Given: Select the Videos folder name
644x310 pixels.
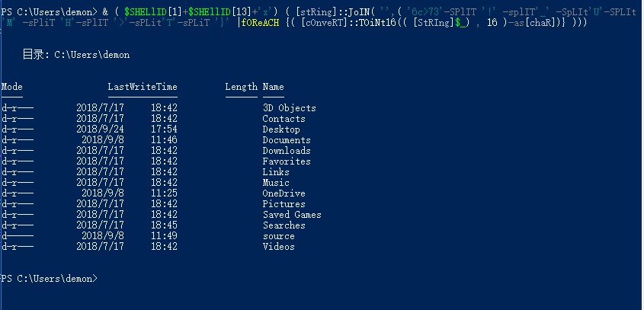Looking at the screenshot, I should (279, 247).
